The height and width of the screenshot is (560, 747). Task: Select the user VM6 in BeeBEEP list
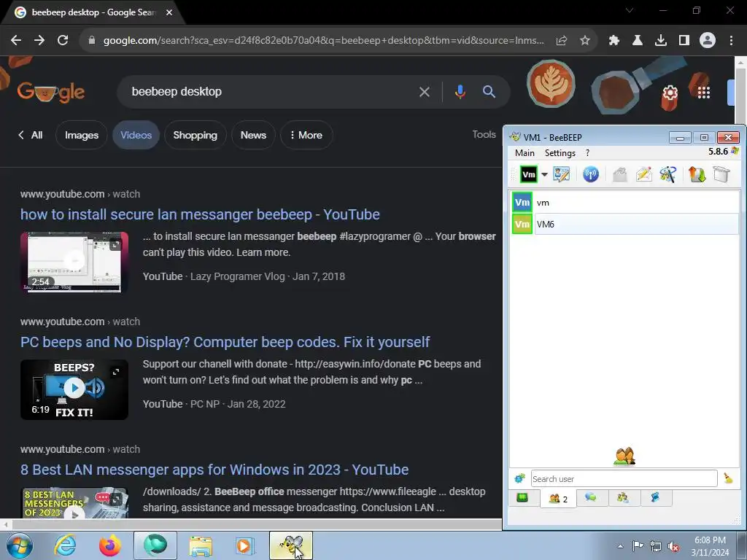click(625, 224)
